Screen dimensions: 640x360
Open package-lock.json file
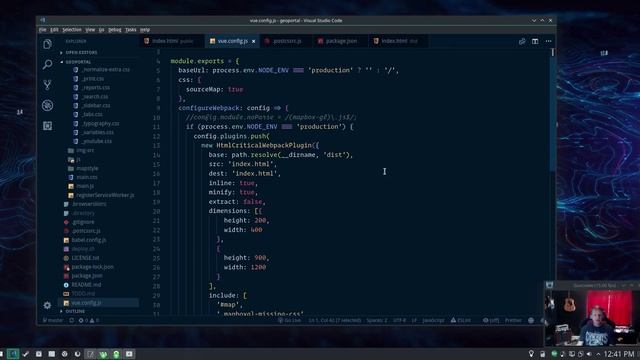pos(92,267)
